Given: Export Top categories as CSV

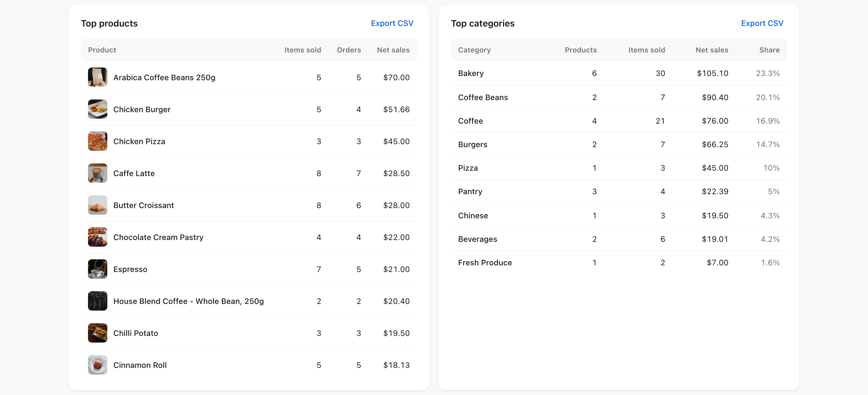Looking at the screenshot, I should [762, 23].
